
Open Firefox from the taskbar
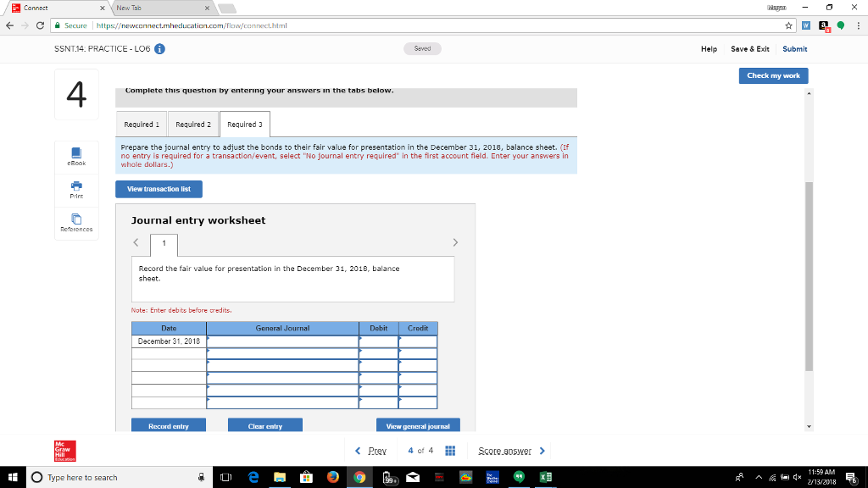[x=332, y=477]
